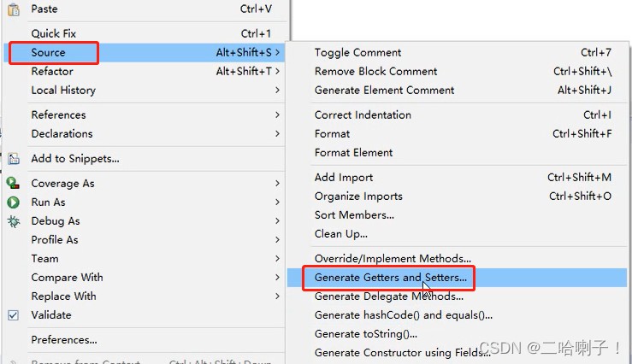Click the Debug As bug icon
Image resolution: width=632 pixels, height=364 pixels.
(x=14, y=221)
